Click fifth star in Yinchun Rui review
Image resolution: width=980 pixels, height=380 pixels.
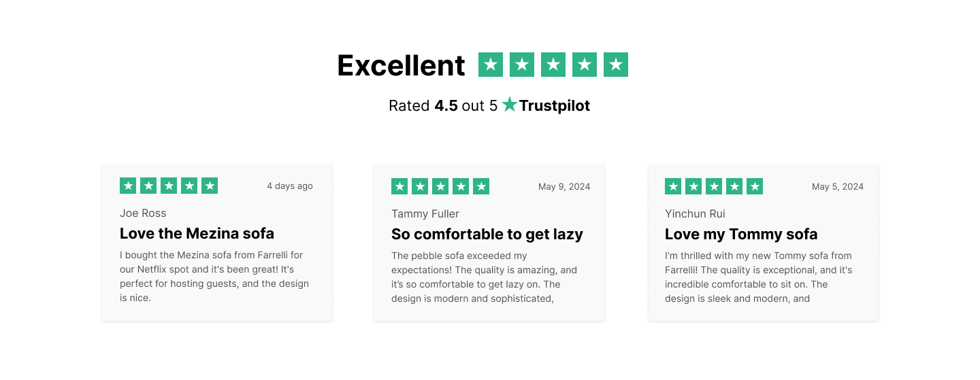click(755, 186)
